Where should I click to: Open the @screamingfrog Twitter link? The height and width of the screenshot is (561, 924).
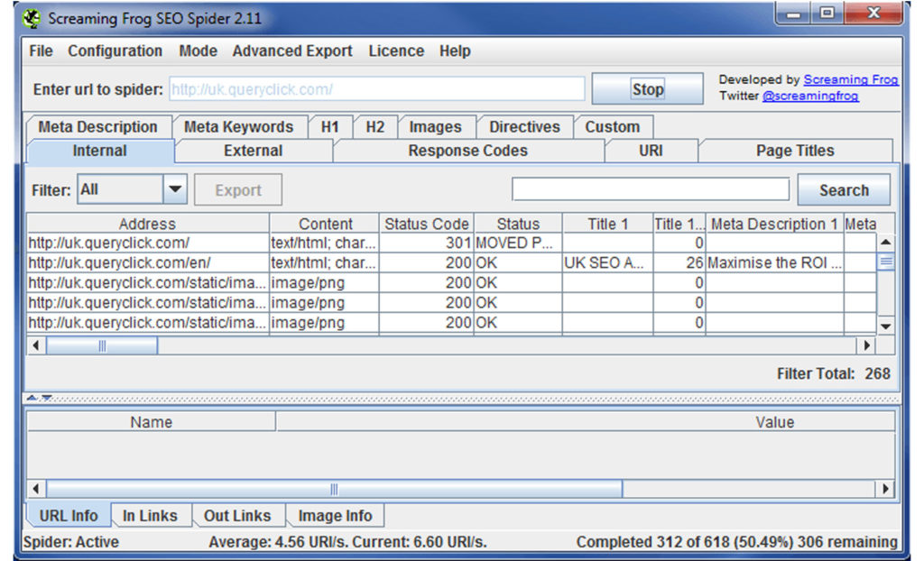(x=810, y=96)
